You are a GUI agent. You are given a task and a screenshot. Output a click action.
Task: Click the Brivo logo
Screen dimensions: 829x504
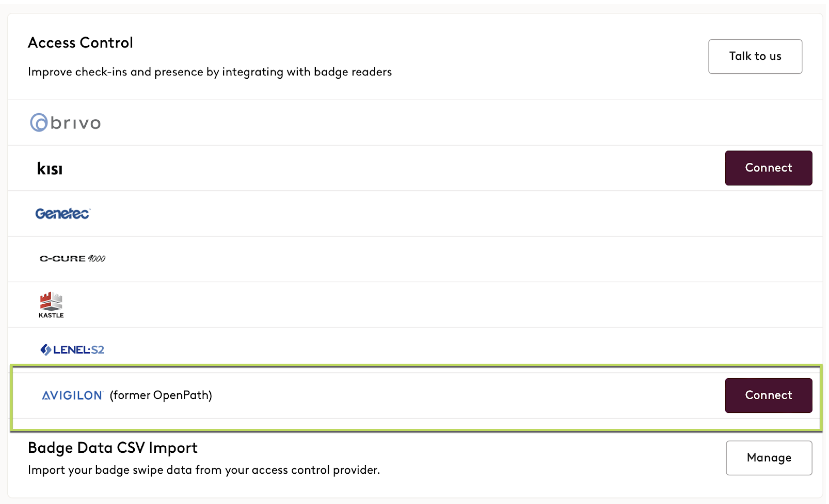66,123
